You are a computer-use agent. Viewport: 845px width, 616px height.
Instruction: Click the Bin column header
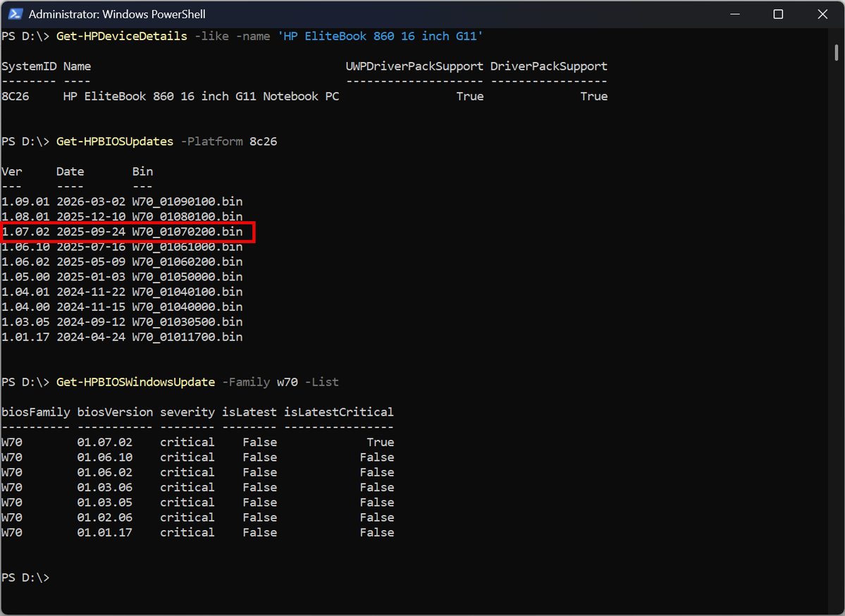[x=143, y=171]
